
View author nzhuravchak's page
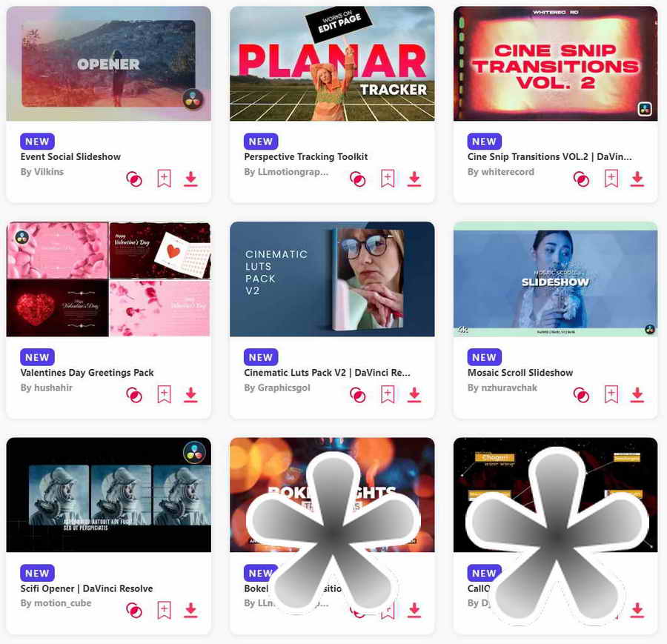tap(502, 388)
